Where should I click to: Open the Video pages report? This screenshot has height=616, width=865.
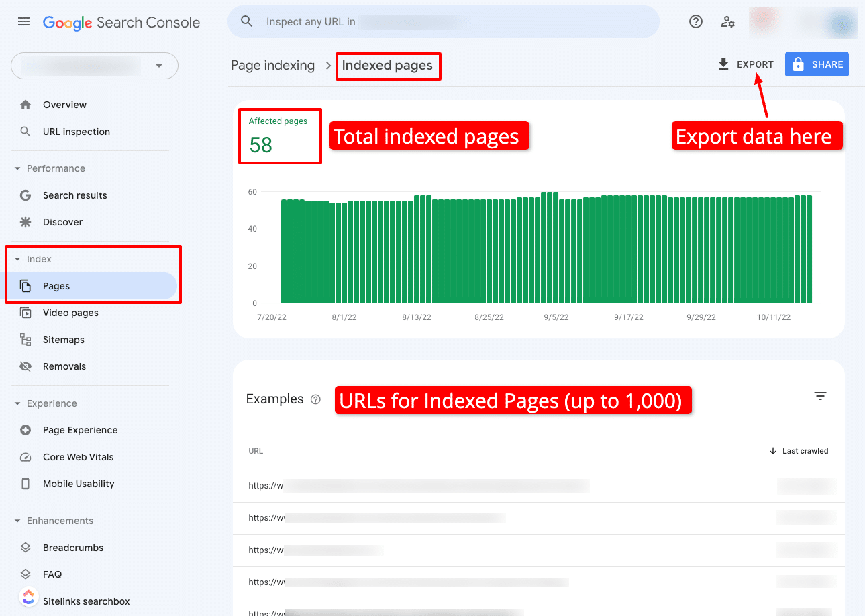click(x=70, y=313)
